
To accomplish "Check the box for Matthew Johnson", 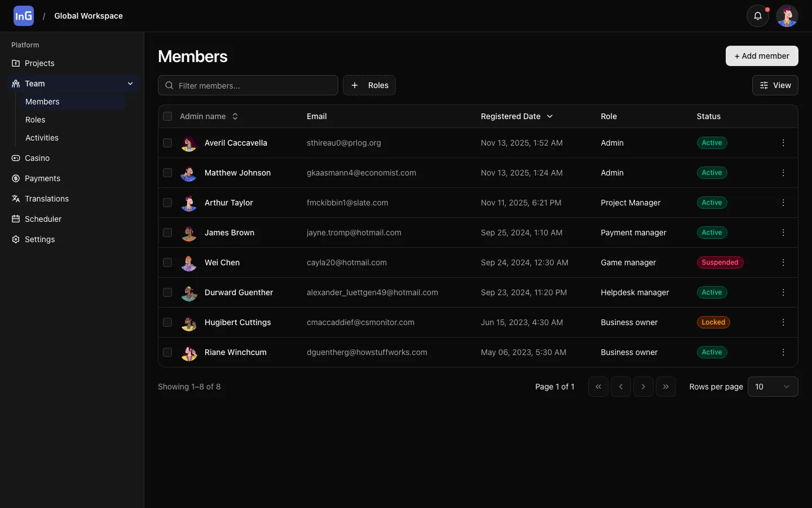I will (x=167, y=173).
